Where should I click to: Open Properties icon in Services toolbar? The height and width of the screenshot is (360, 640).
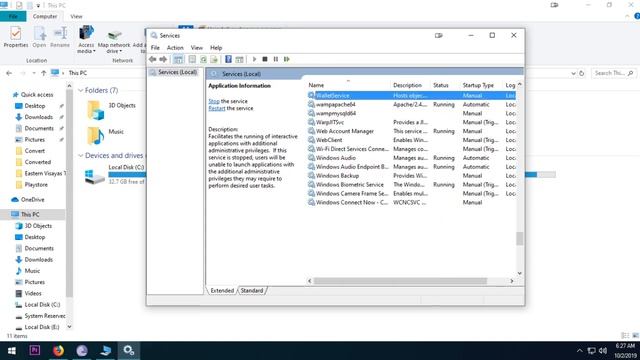pos(192,60)
